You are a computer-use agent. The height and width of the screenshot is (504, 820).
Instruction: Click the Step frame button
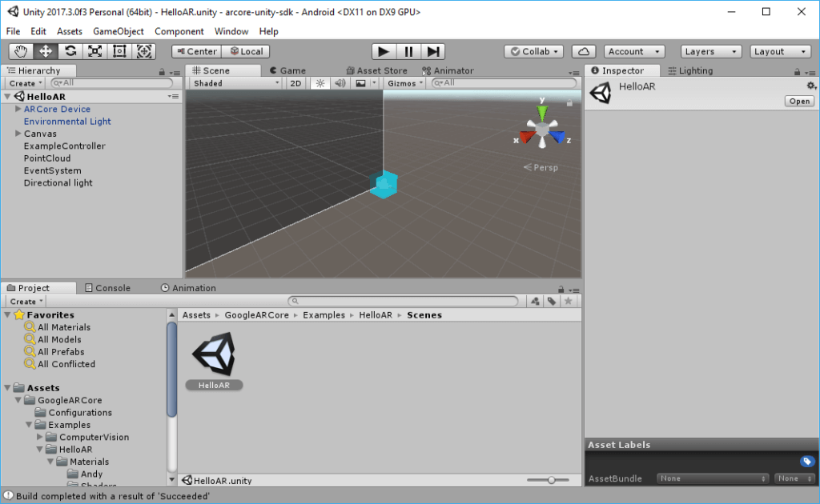[433, 51]
